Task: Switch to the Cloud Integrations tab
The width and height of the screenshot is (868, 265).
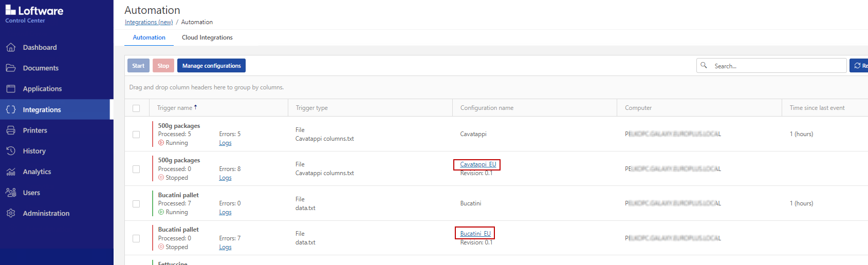Action: point(207,37)
